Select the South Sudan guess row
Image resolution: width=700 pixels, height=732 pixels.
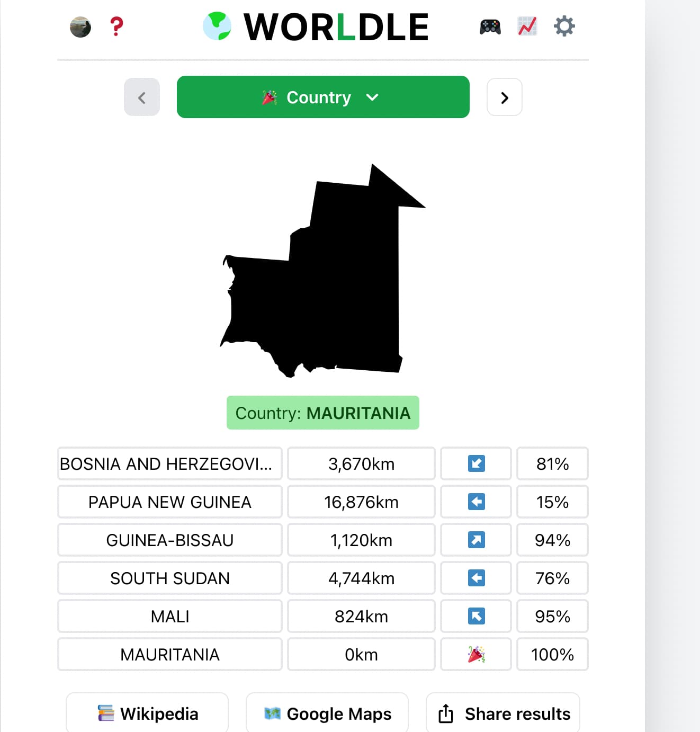coord(170,578)
